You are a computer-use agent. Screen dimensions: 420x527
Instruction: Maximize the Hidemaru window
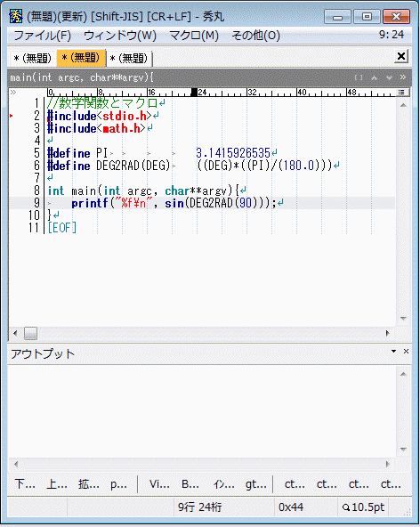[367, 16]
